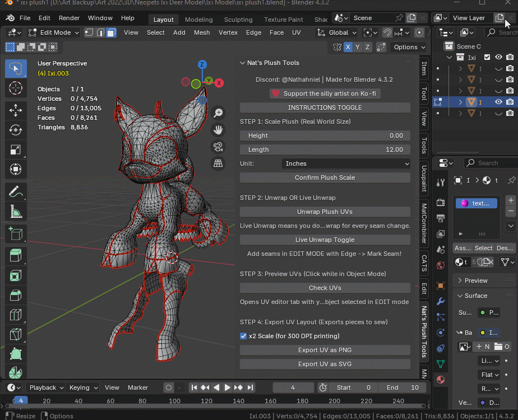This screenshot has height=420, width=518.
Task: Select the Inset Faces tool
Action: pyautogui.click(x=16, y=276)
